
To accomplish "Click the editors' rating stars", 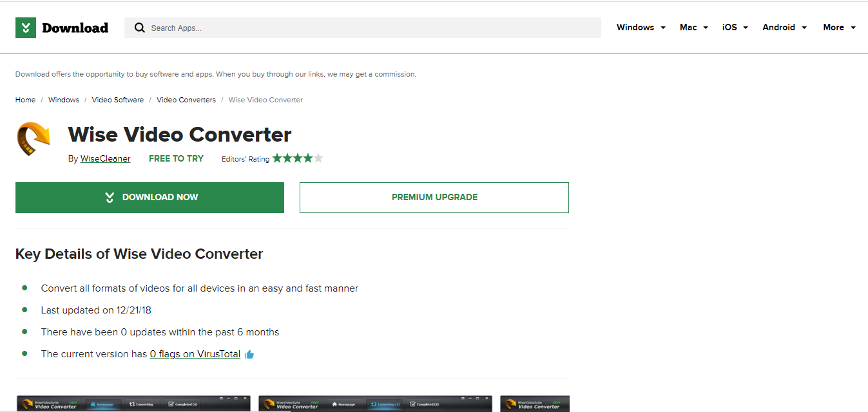I will tap(298, 158).
